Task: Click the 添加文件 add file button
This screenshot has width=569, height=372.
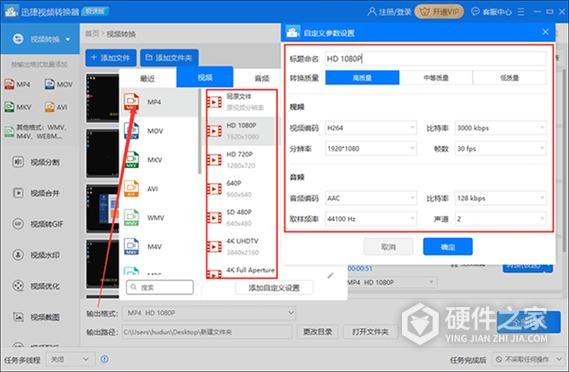Action: tap(111, 58)
